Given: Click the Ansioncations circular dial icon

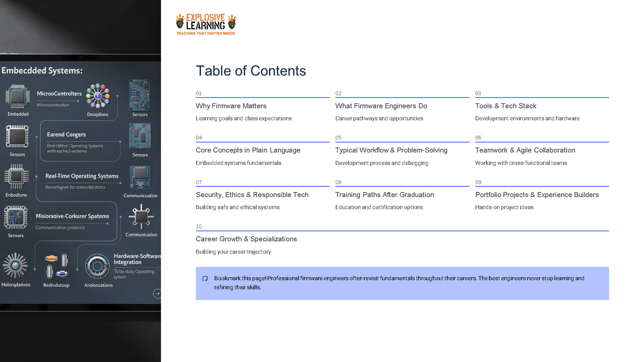Looking at the screenshot, I should point(97,266).
